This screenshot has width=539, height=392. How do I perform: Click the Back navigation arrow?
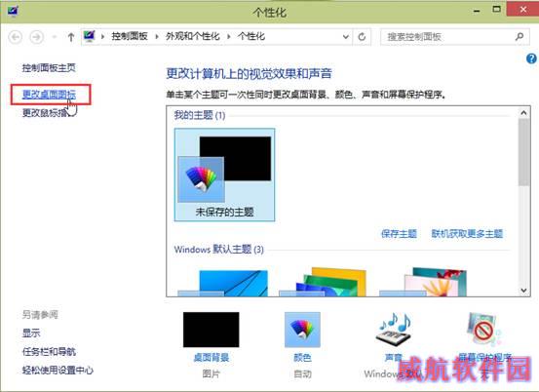click(x=16, y=37)
